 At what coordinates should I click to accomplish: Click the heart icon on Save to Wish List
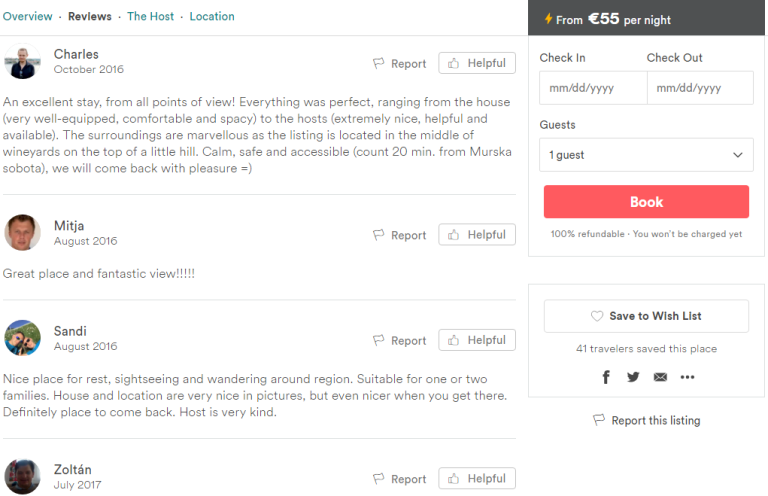pos(598,316)
